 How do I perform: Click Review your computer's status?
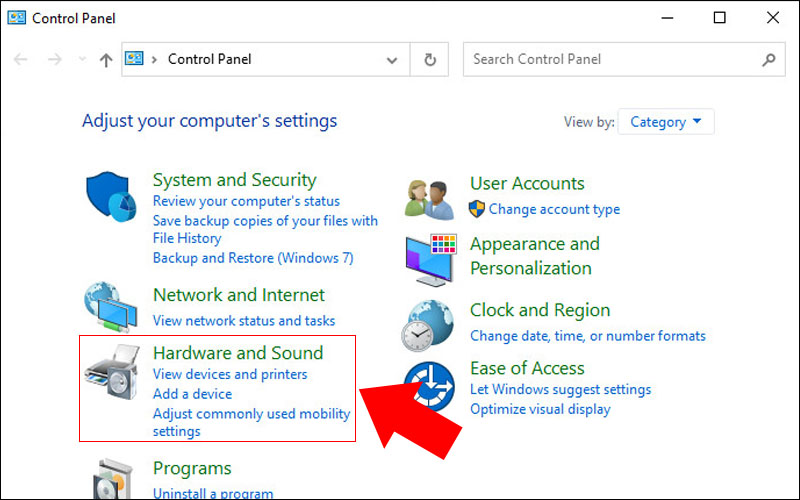coord(246,201)
